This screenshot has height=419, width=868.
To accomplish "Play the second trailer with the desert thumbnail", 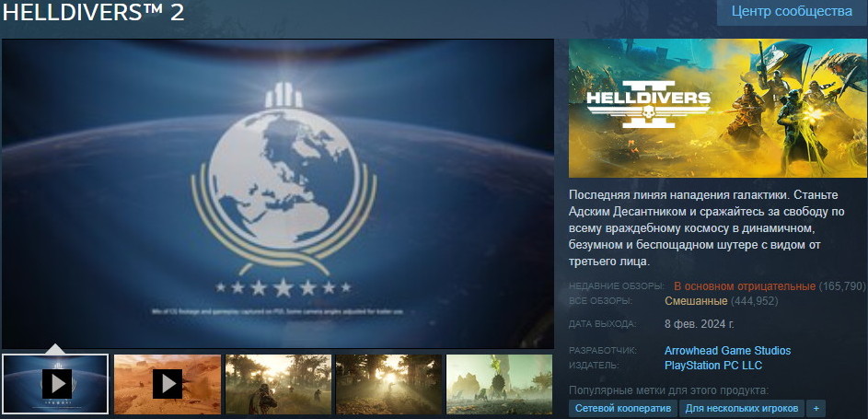I will point(167,383).
